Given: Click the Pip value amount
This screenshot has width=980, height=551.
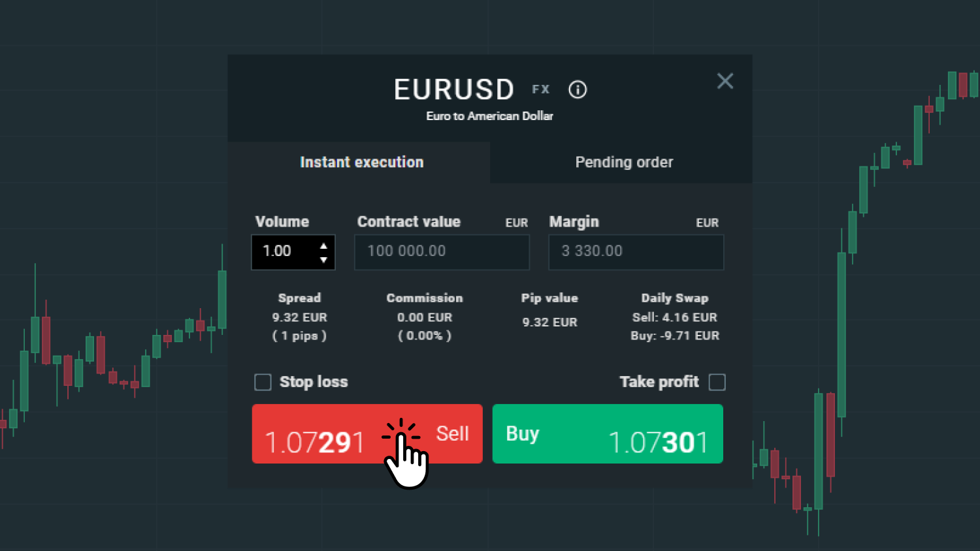Looking at the screenshot, I should (549, 321).
